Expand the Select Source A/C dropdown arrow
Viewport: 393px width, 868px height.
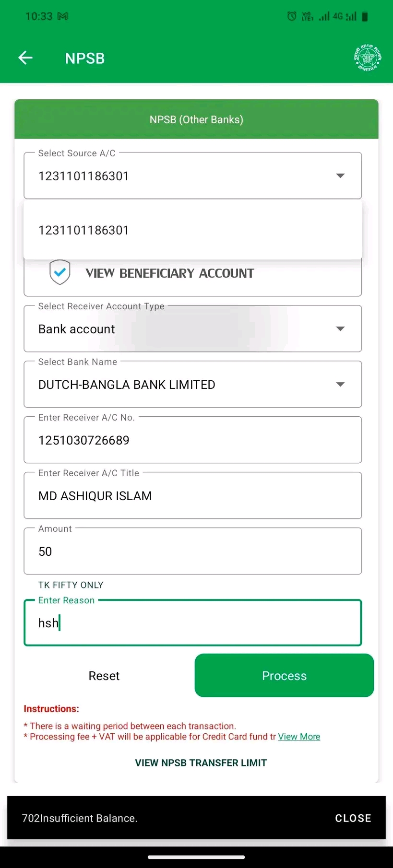click(x=340, y=176)
